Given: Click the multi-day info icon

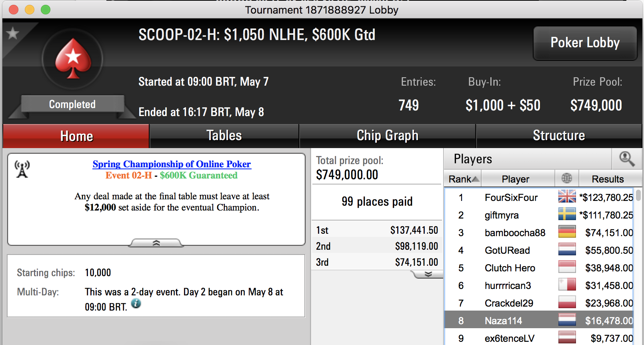Looking at the screenshot, I should point(136,303).
